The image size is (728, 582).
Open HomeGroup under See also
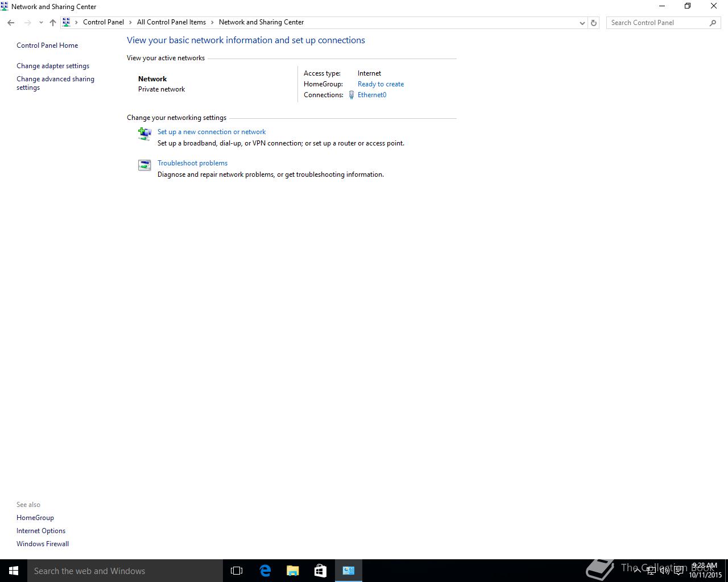(x=35, y=518)
